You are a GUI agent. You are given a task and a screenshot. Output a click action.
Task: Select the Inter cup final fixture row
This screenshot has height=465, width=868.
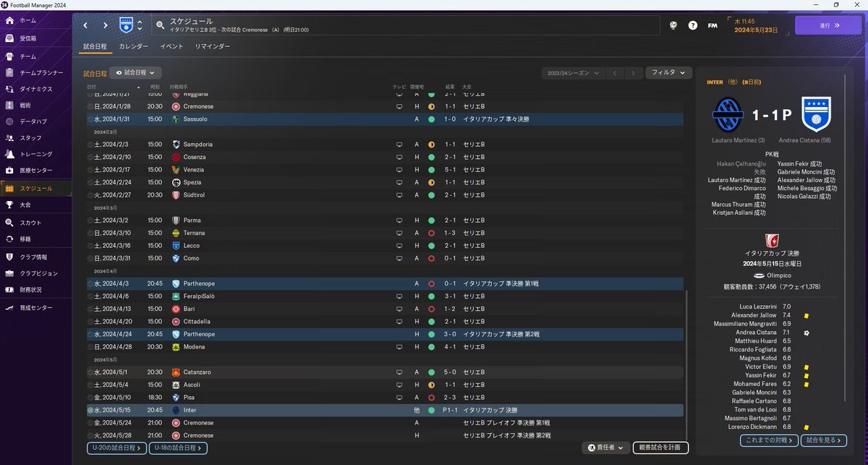tap(385, 410)
